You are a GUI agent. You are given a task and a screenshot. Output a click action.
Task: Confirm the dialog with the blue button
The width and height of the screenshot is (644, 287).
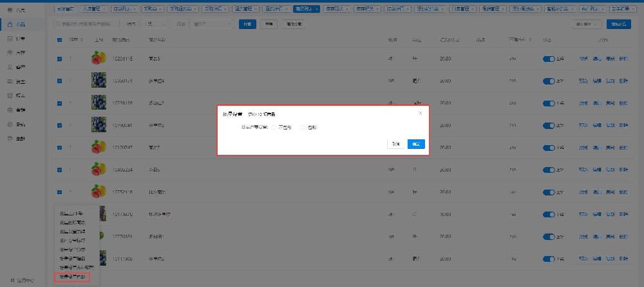coord(416,144)
